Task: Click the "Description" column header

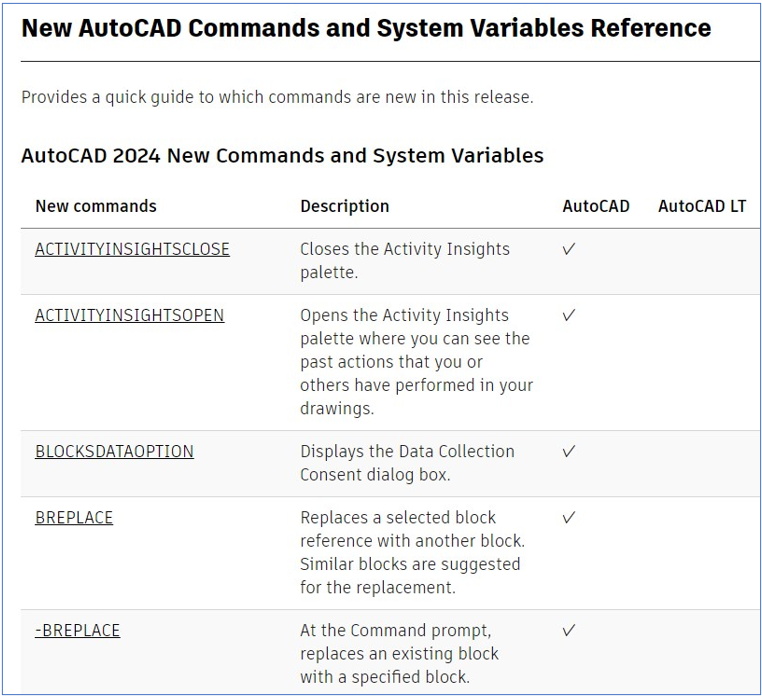Action: (344, 206)
